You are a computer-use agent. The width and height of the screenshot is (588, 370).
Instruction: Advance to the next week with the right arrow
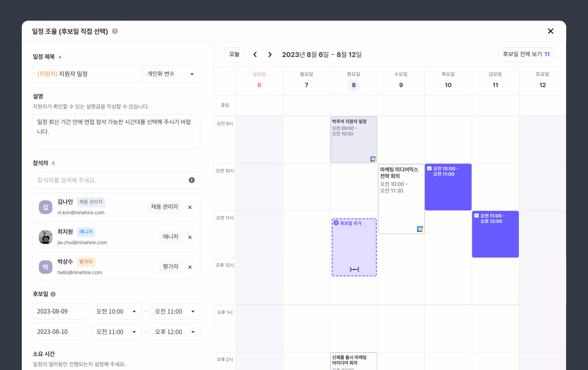point(270,55)
